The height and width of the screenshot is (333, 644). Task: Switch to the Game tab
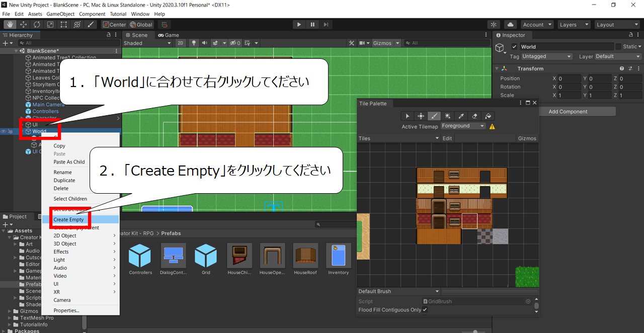point(169,35)
